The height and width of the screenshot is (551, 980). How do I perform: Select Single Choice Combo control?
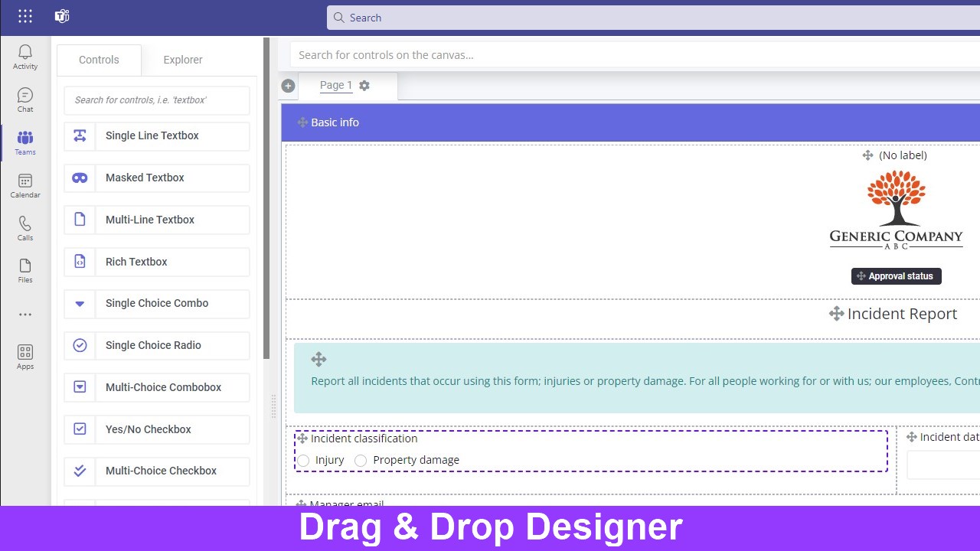pos(157,304)
